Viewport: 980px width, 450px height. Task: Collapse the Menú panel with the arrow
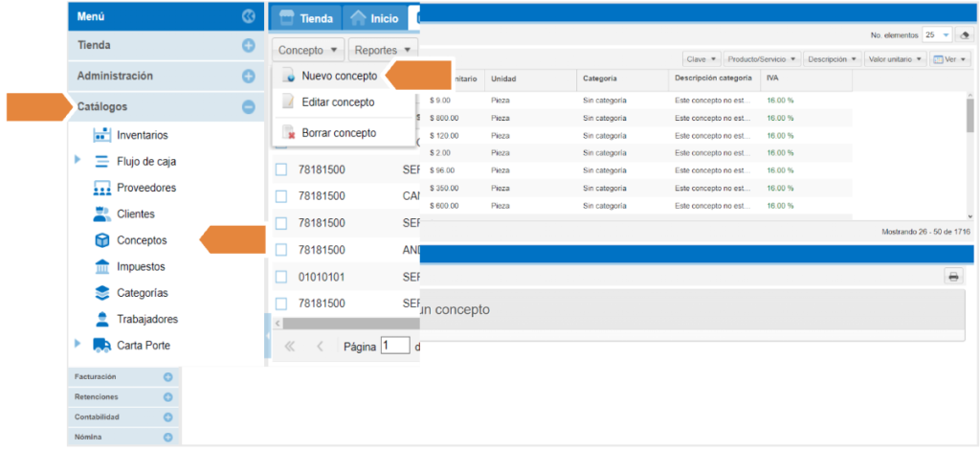pos(249,16)
